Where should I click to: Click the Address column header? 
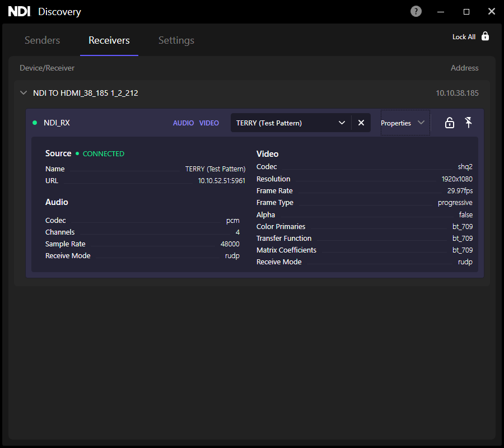464,68
